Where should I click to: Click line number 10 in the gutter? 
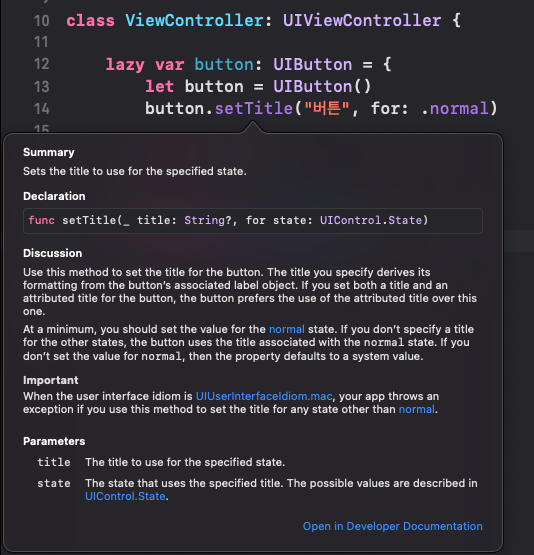(x=42, y=21)
